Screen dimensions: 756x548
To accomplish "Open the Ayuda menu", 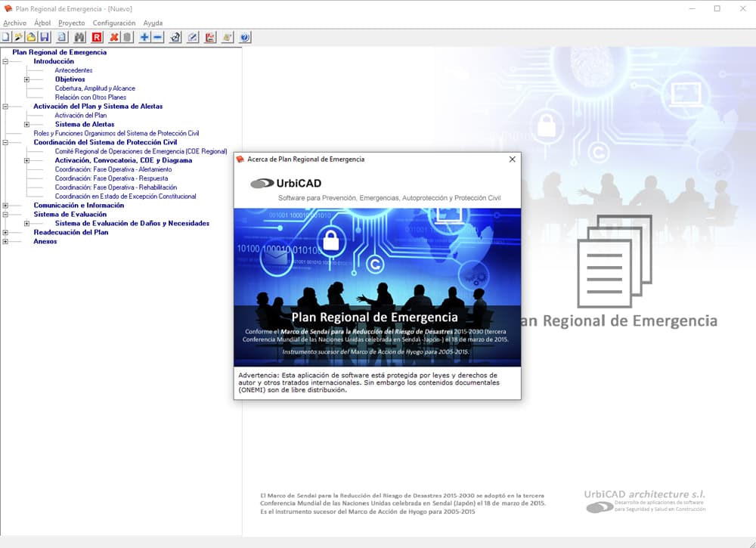I will [153, 23].
